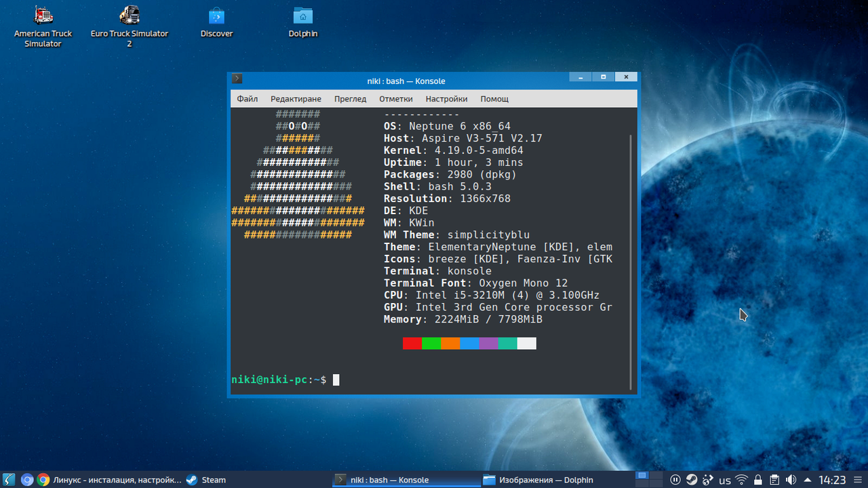Open the audio volume tray icon
868x488 pixels.
[791, 480]
